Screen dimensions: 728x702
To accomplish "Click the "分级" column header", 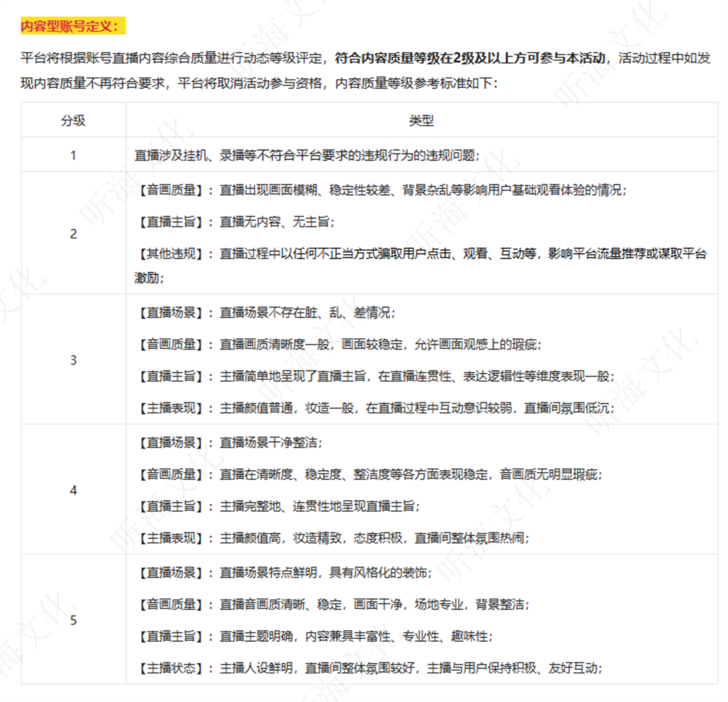I will pyautogui.click(x=73, y=120).
